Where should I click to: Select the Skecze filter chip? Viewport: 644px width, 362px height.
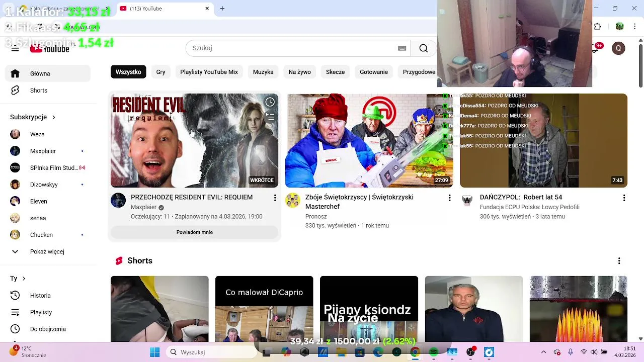pos(335,72)
